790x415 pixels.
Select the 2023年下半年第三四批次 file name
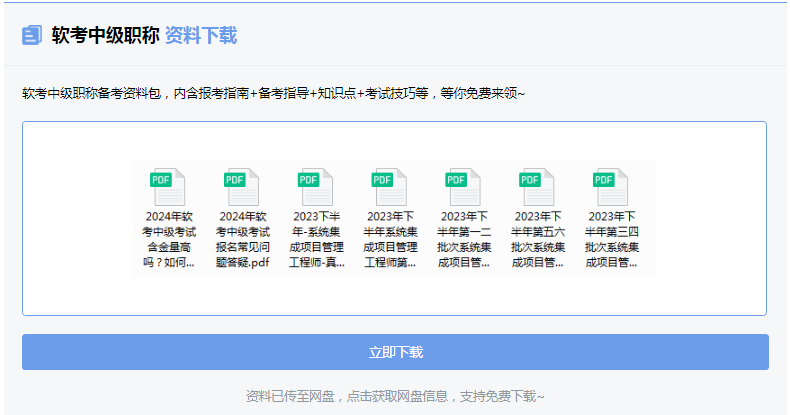(x=611, y=240)
